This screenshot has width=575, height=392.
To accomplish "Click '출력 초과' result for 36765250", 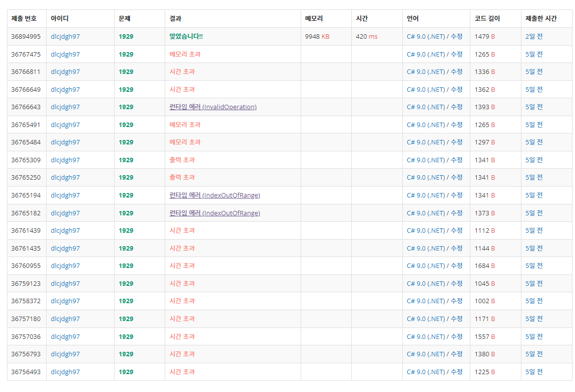I will point(182,177).
